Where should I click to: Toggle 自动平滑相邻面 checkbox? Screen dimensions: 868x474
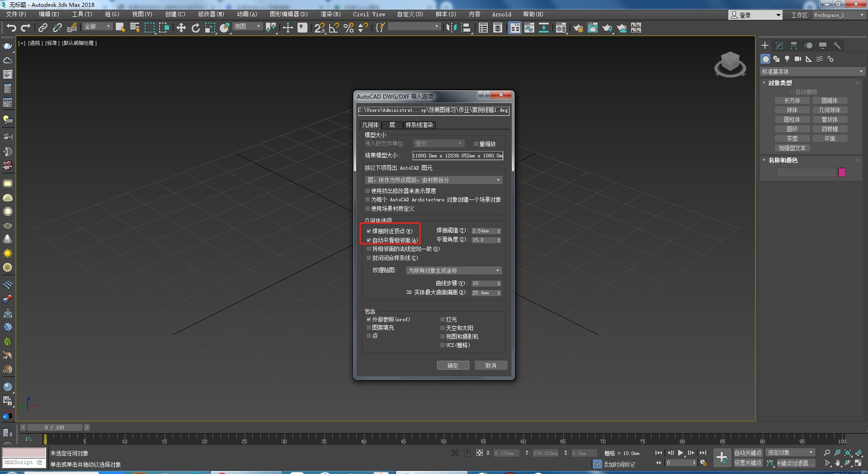(x=369, y=240)
